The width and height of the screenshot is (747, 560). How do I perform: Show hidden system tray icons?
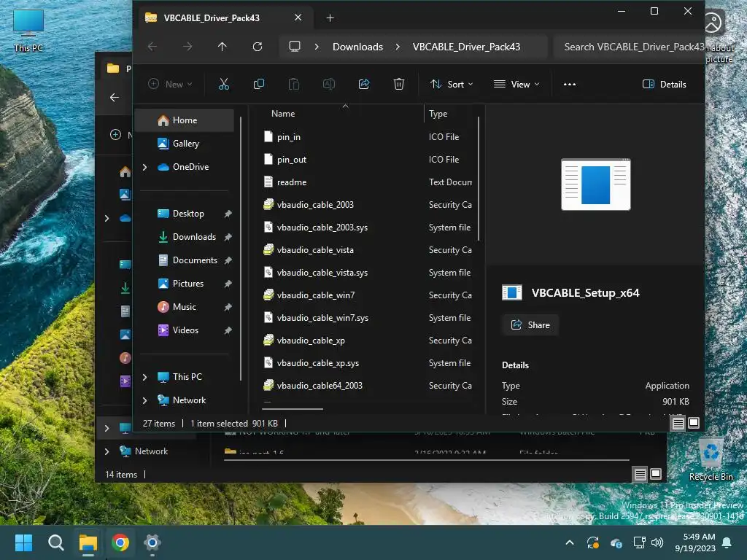point(569,542)
